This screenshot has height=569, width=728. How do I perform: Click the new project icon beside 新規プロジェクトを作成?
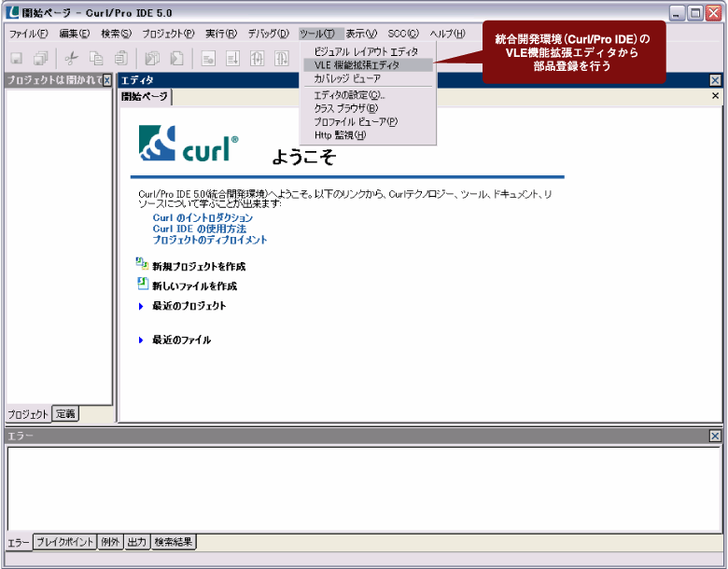pyautogui.click(x=142, y=264)
